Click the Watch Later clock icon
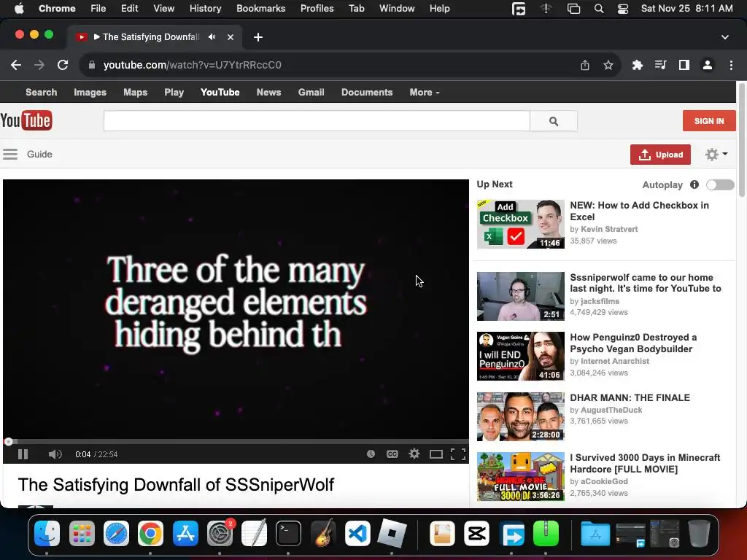Screen dimensions: 747x560 tap(371, 454)
